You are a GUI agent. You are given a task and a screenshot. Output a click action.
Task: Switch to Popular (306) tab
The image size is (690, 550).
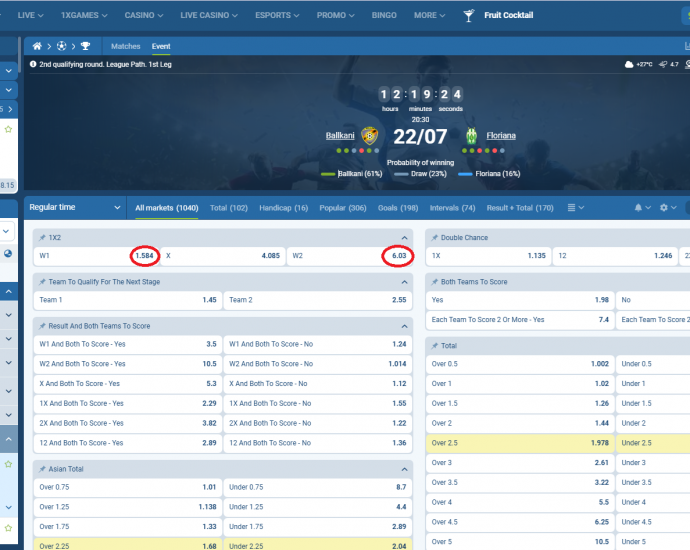(343, 208)
